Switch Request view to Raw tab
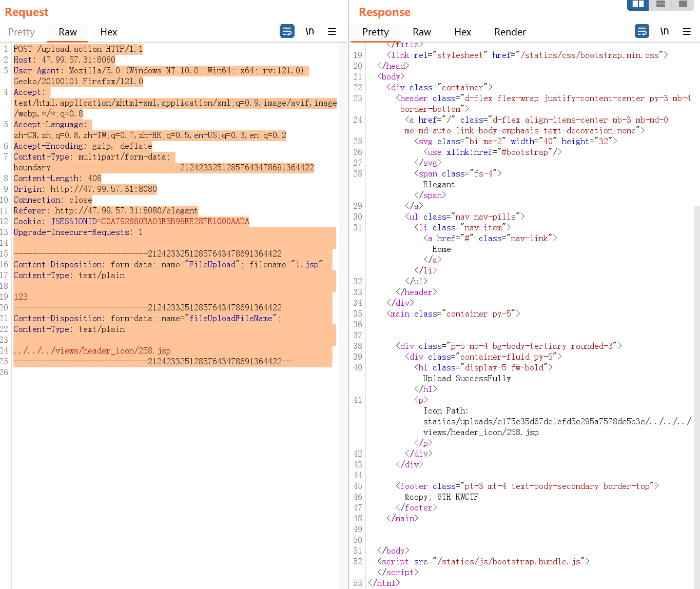 [68, 32]
